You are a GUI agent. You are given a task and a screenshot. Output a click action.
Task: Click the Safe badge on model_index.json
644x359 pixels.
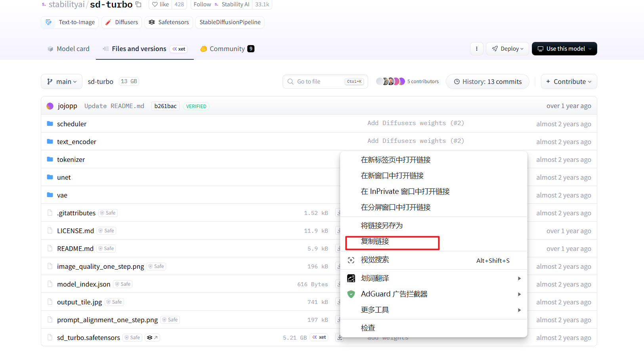pyautogui.click(x=123, y=284)
